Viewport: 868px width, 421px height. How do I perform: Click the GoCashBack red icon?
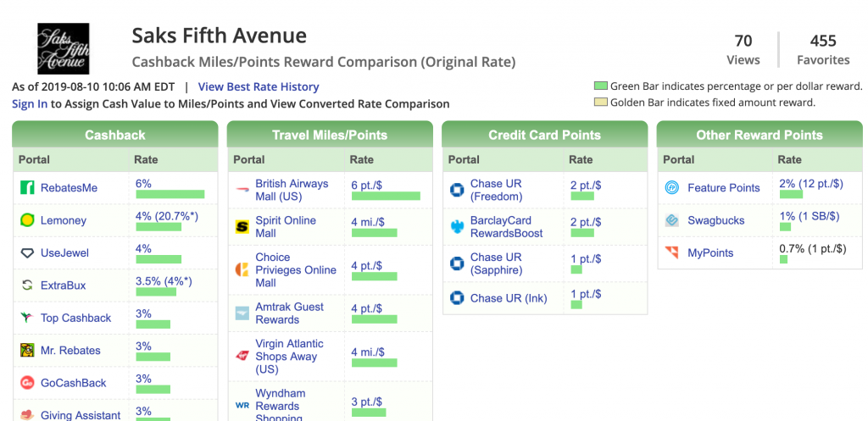pos(27,383)
